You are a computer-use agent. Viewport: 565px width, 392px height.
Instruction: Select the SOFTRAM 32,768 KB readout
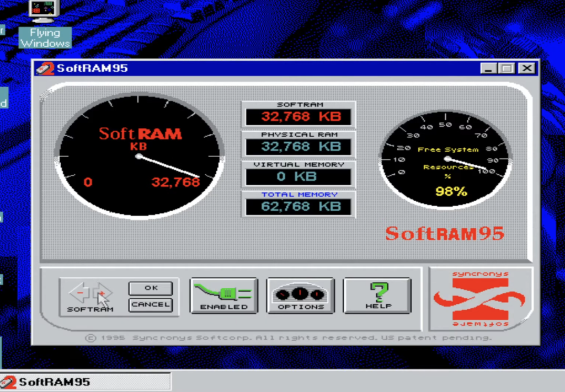coord(298,116)
